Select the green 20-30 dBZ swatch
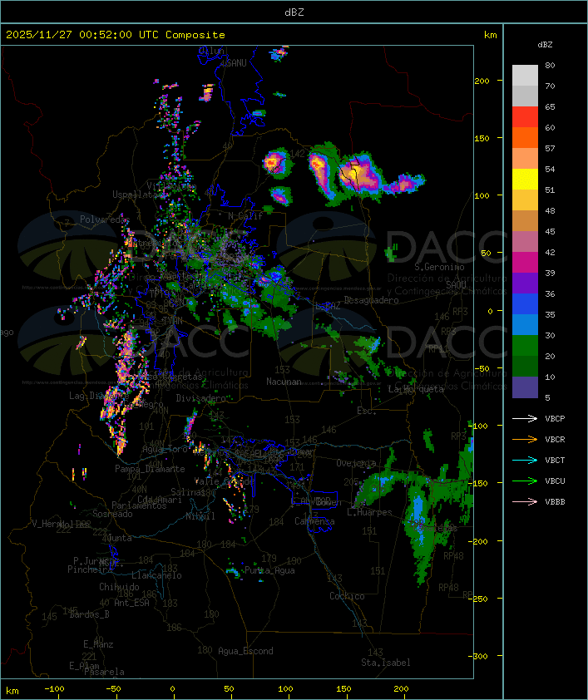Image resolution: width=588 pixels, height=700 pixels. [525, 346]
